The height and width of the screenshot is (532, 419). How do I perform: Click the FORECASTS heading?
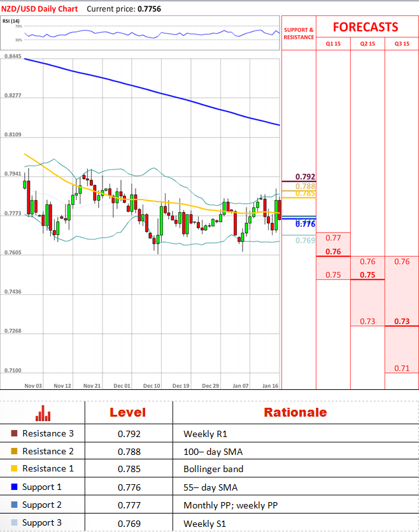(366, 27)
